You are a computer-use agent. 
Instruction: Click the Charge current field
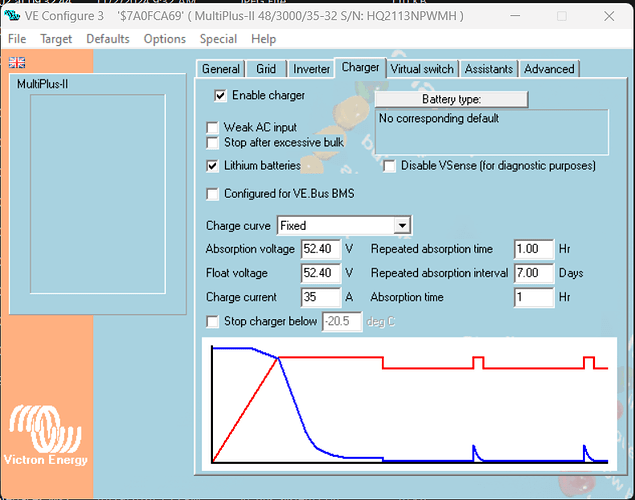321,297
